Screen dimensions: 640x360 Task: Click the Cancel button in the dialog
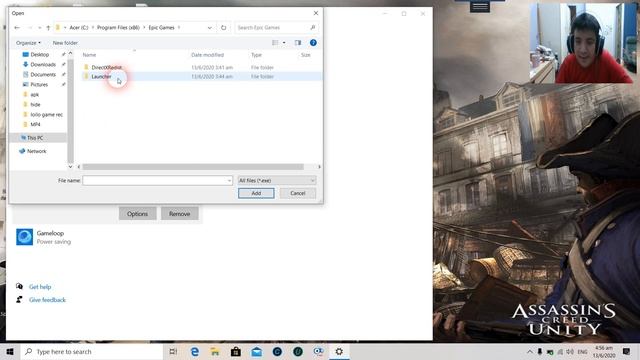[x=298, y=193]
